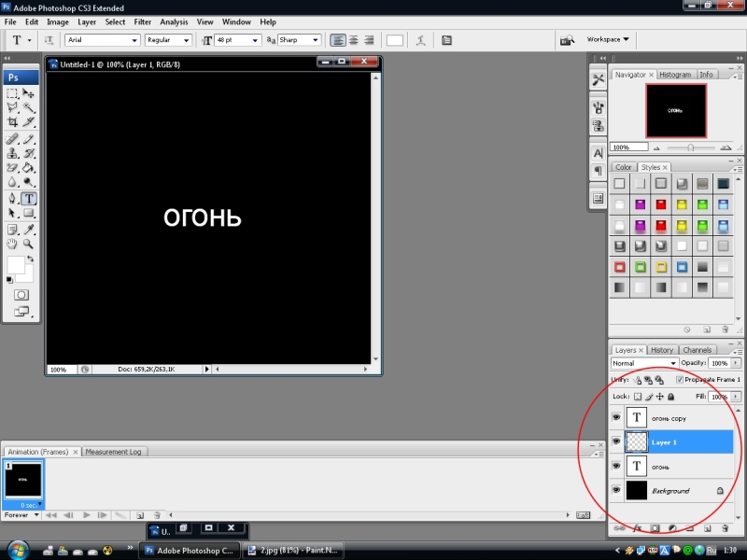Open the Workspace button menu

coord(608,40)
